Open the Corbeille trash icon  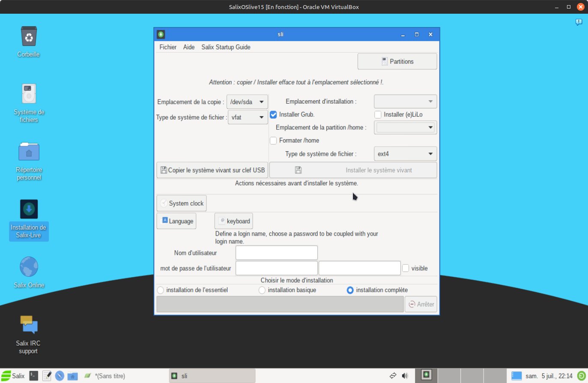point(29,37)
